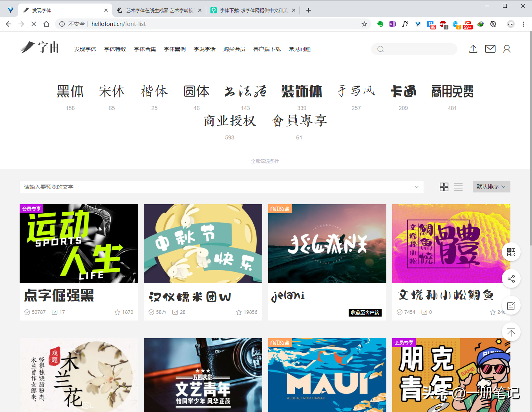The width and height of the screenshot is (532, 412).
Task: Open the feedback edit floating button
Action: point(511,306)
